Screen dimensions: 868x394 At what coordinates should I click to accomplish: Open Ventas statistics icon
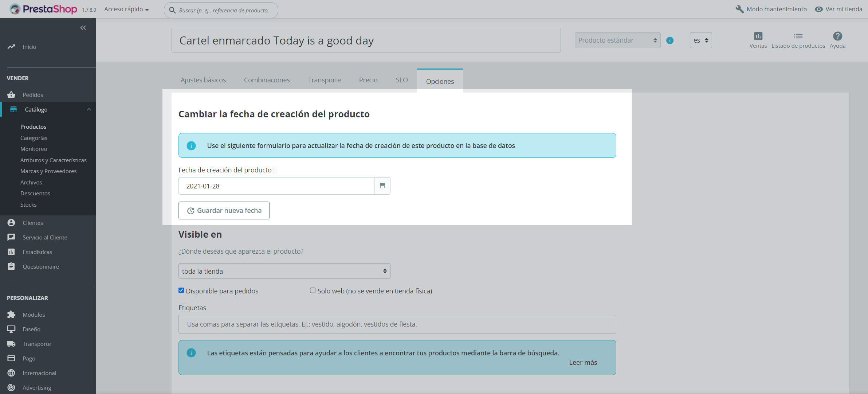pyautogui.click(x=758, y=36)
